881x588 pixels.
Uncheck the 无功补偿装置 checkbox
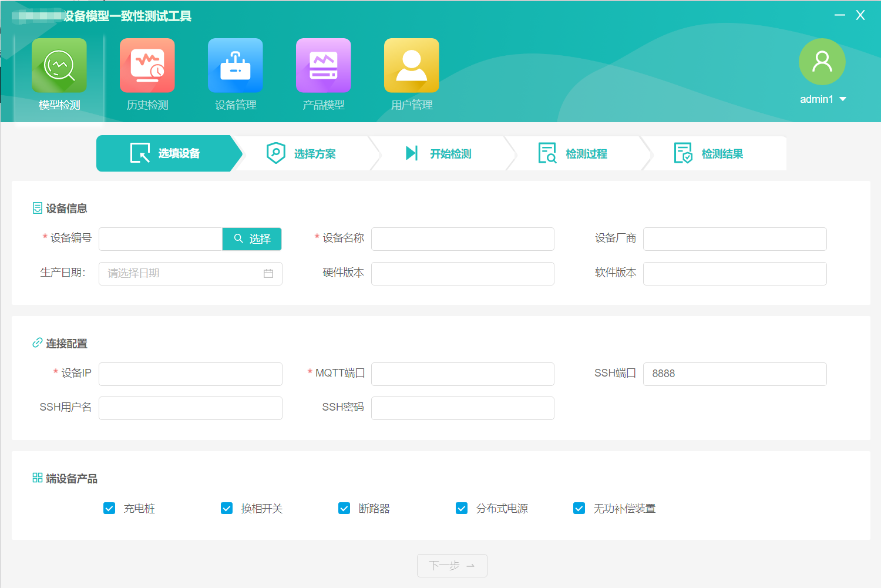click(x=579, y=508)
